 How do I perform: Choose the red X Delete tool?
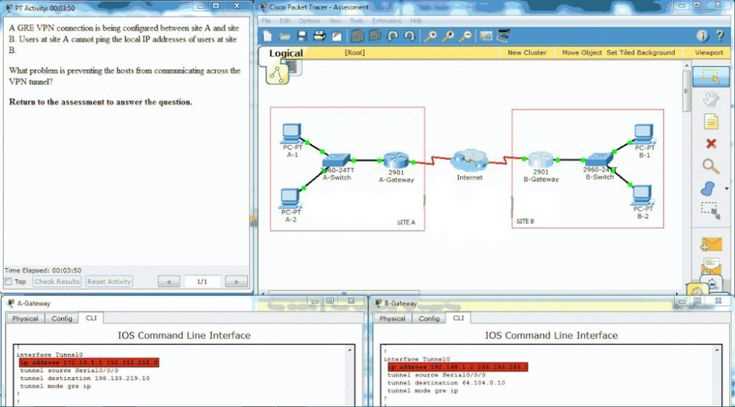[x=711, y=143]
